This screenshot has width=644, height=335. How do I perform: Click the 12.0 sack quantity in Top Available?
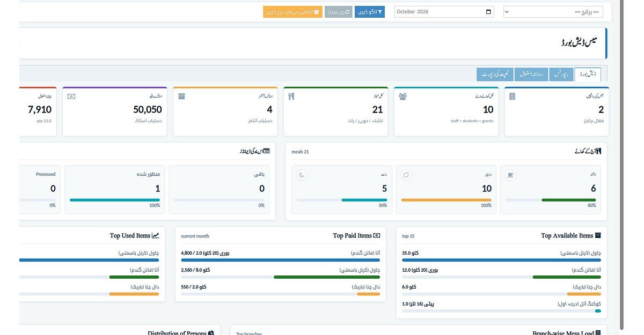(x=420, y=270)
